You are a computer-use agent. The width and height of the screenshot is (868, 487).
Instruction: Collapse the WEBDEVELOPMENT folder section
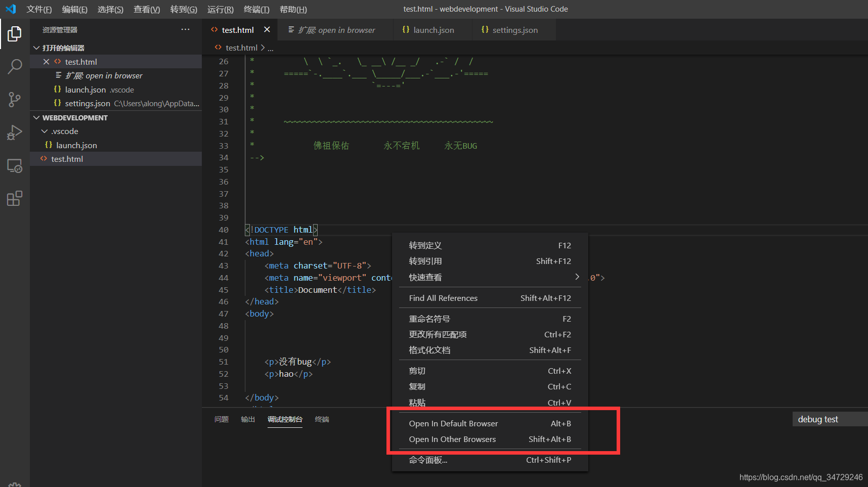(36, 117)
